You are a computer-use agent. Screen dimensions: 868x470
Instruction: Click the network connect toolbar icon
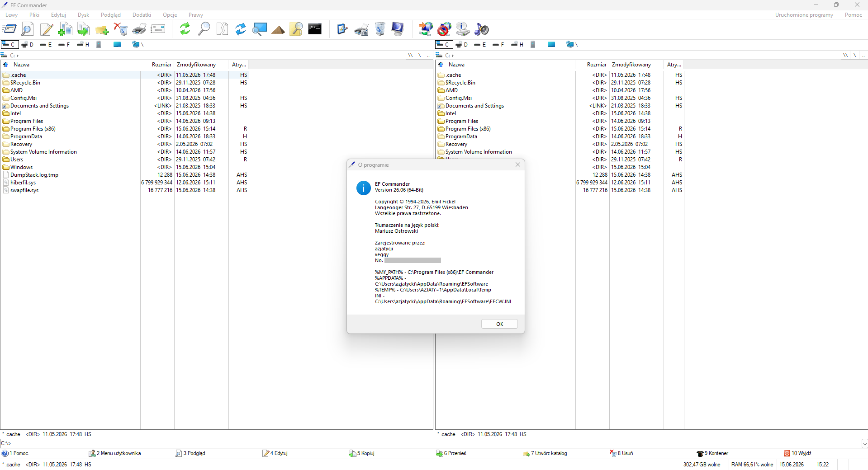(425, 29)
